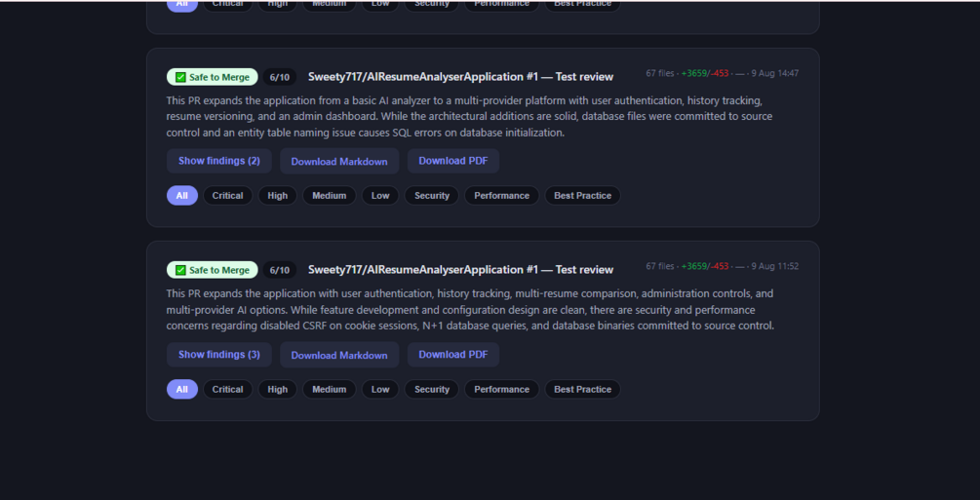Open Show findings (2) list
Screen dimensions: 980x500
pyautogui.click(x=218, y=161)
